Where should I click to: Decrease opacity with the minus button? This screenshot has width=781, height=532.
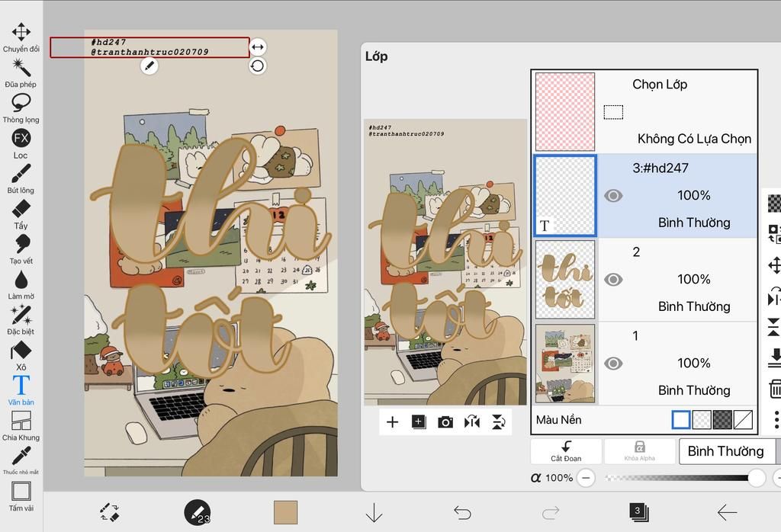(x=587, y=478)
